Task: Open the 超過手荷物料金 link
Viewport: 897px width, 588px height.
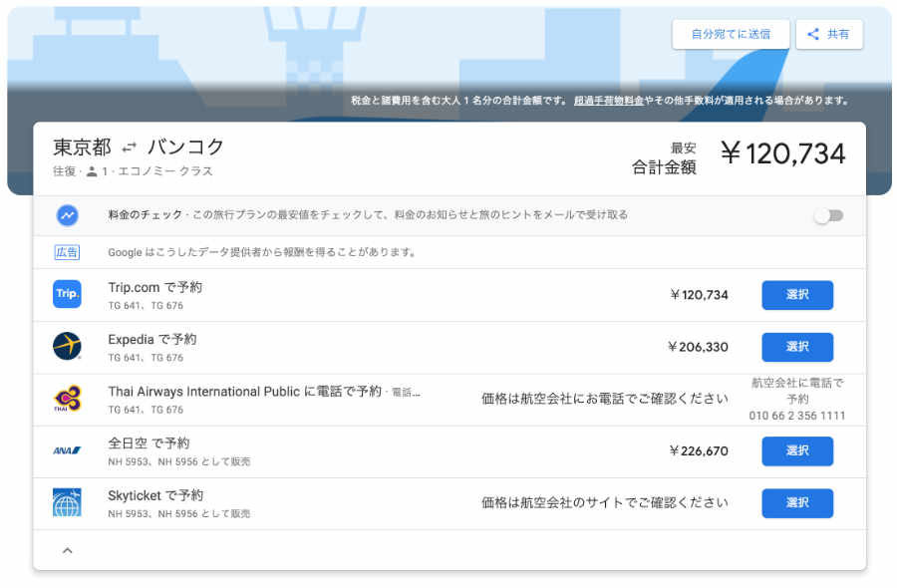Action: click(x=609, y=100)
